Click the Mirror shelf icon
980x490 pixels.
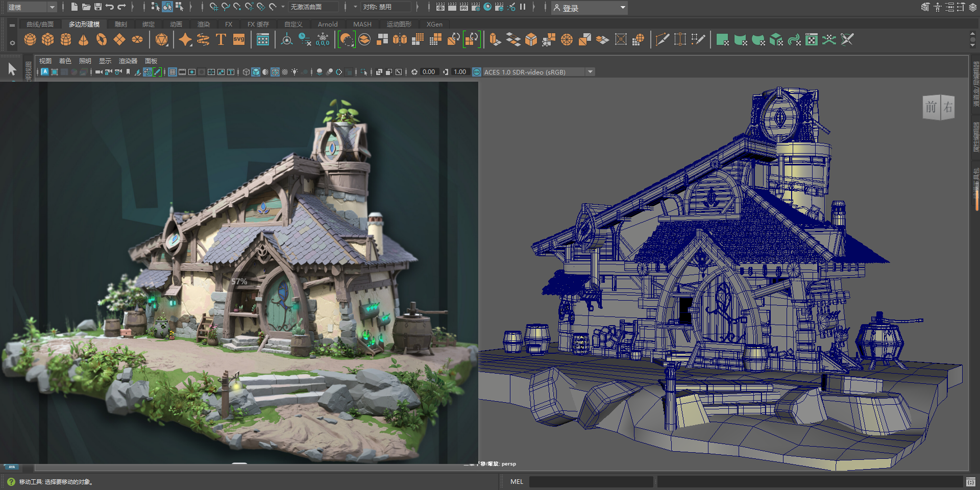tap(400, 39)
